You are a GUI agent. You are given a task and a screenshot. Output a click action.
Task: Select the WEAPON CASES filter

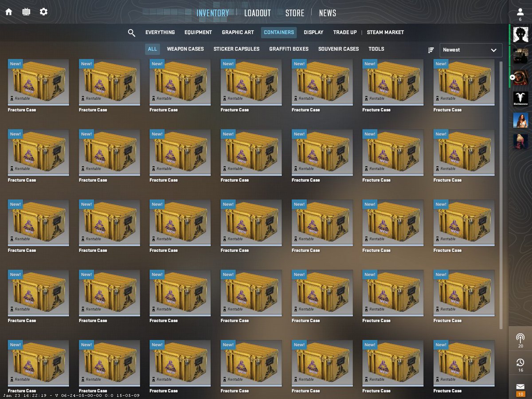pos(186,49)
